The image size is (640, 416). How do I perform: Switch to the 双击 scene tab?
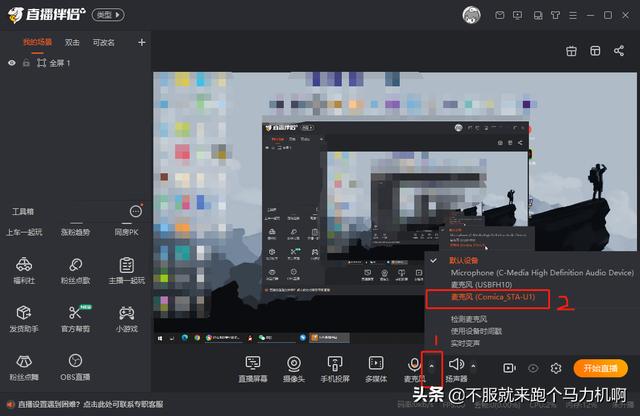point(72,42)
